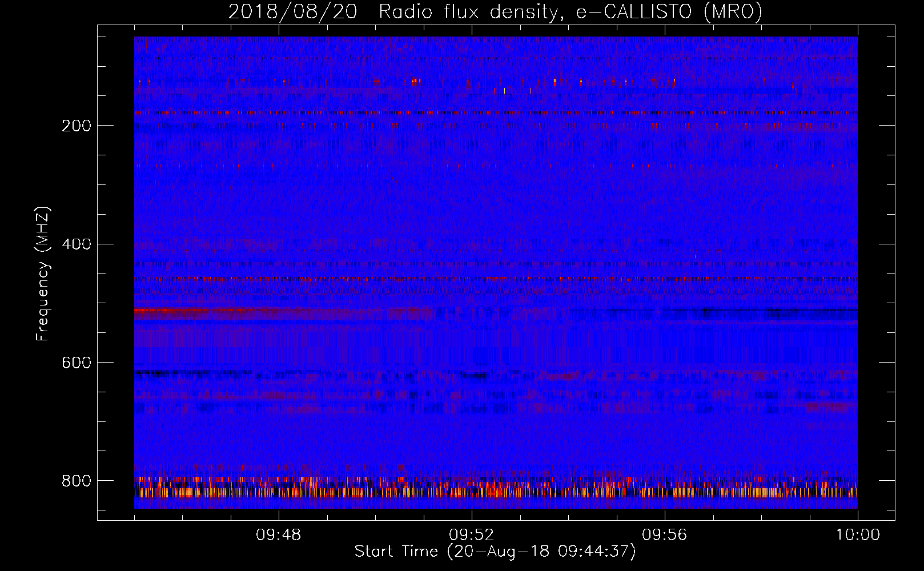Image resolution: width=924 pixels, height=571 pixels.
Task: Click the '09:48' time tick label
Action: [279, 535]
